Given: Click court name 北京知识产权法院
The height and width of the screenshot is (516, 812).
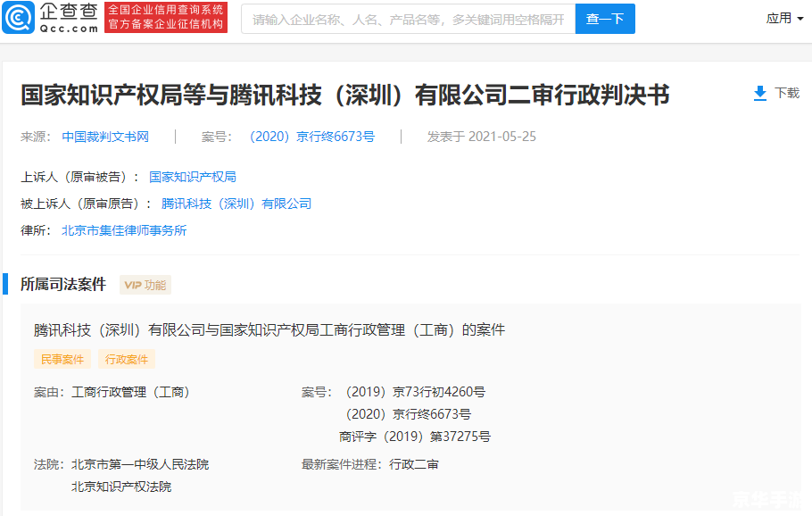Looking at the screenshot, I should pos(121,487).
